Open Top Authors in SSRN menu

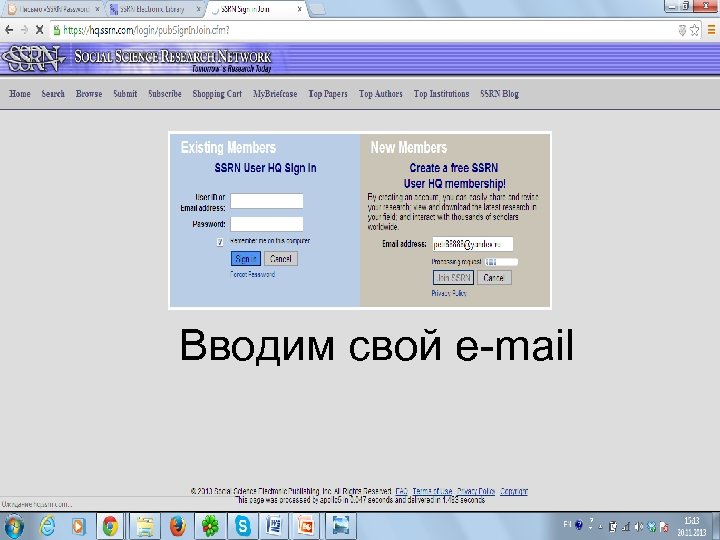click(381, 94)
